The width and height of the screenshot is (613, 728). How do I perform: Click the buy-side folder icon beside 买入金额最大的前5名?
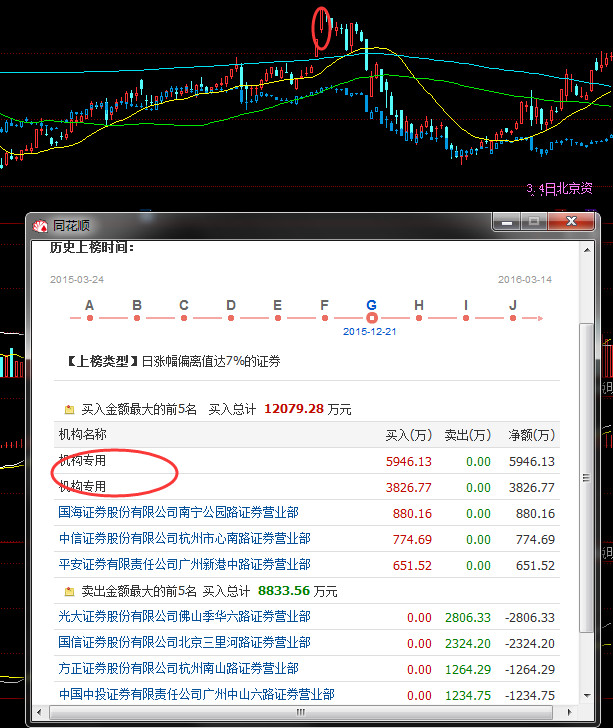[69, 410]
